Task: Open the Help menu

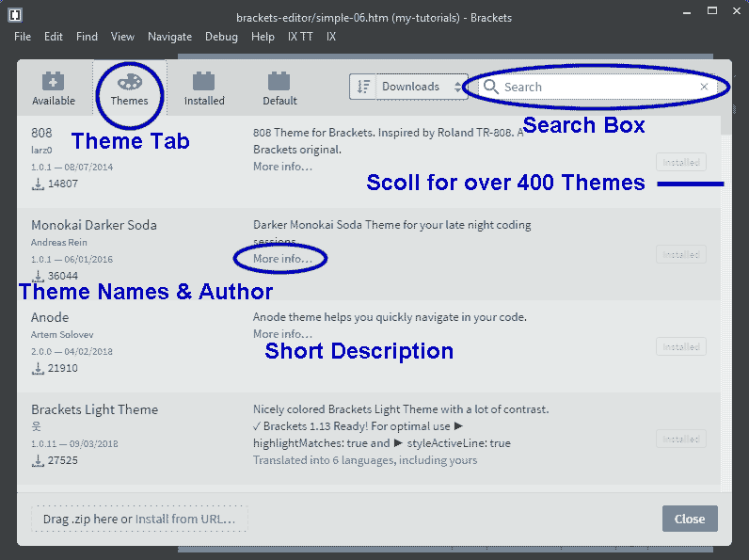Action: pos(263,37)
